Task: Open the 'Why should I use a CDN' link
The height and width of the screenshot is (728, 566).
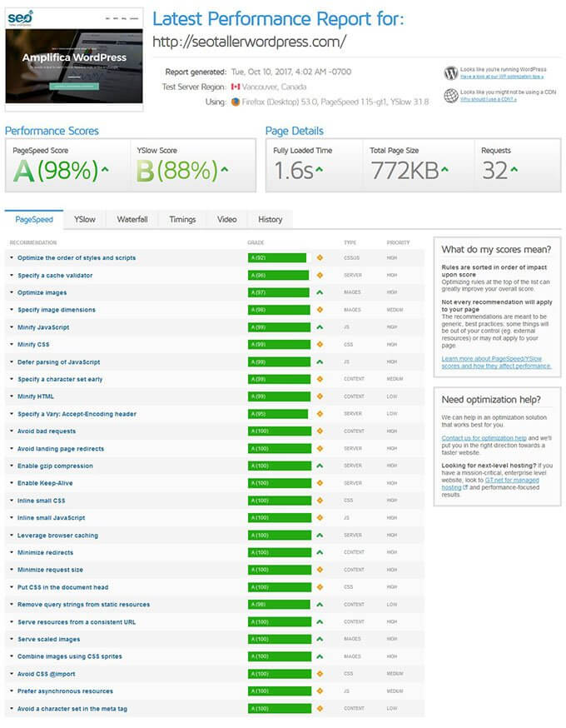Action: (x=488, y=99)
